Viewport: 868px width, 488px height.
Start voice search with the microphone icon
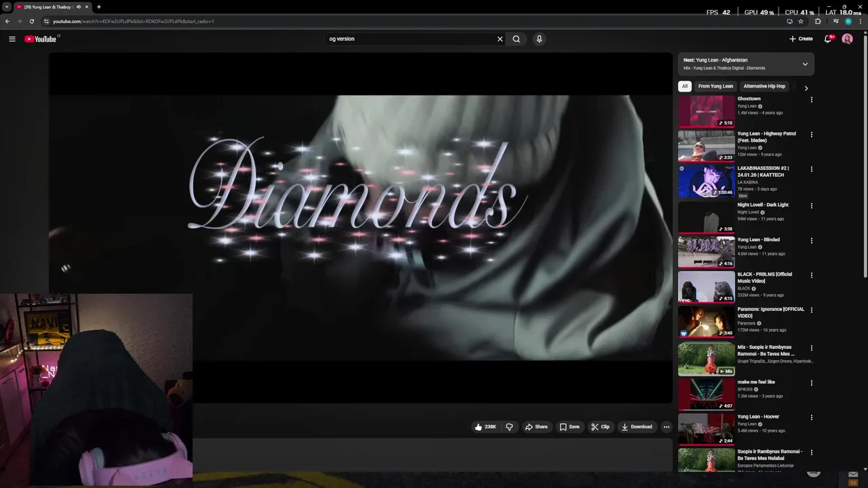(x=539, y=39)
